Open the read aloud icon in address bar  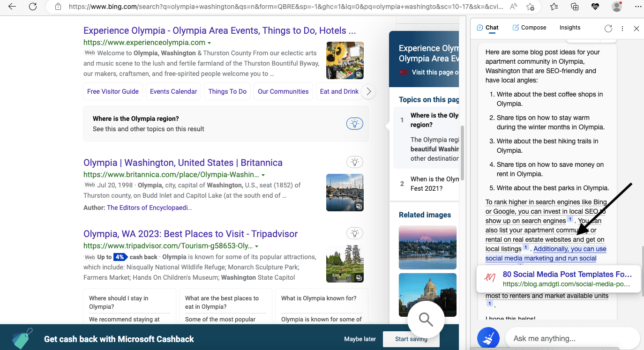pos(513,7)
